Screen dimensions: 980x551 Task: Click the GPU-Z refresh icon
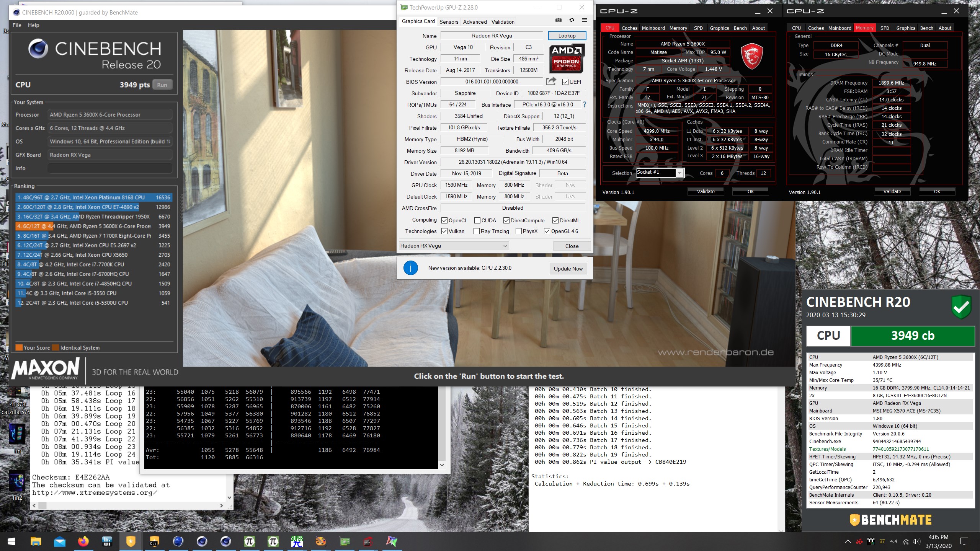pyautogui.click(x=572, y=20)
